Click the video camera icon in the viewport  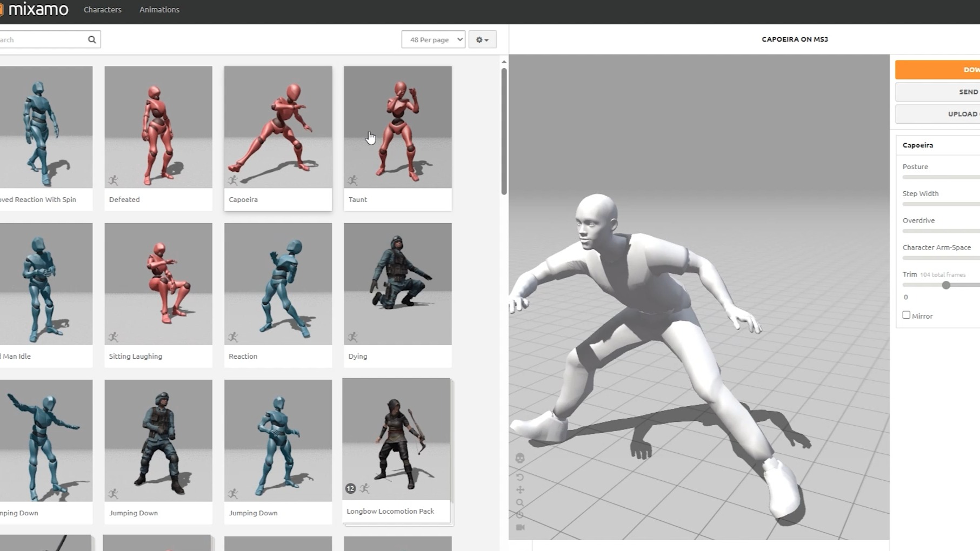(520, 527)
